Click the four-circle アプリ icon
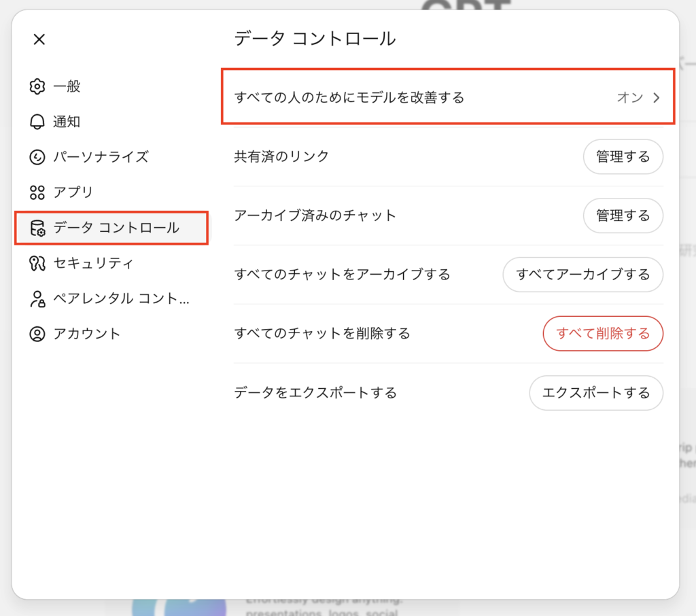This screenshot has width=696, height=616. (x=37, y=192)
